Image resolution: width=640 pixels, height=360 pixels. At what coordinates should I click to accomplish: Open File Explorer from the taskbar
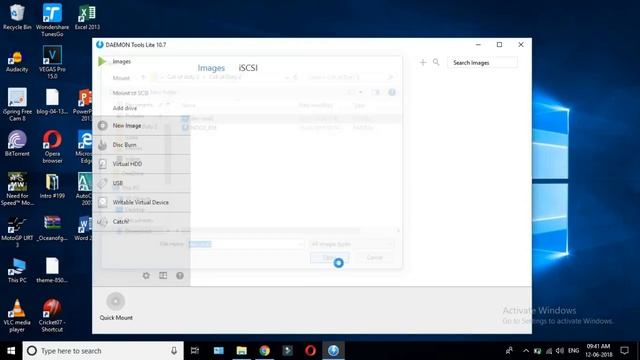(x=242, y=351)
